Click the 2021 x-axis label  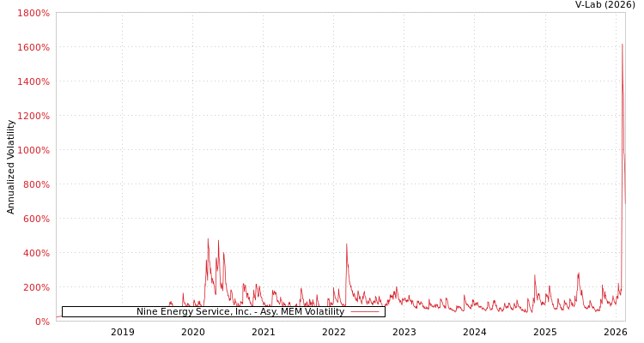pyautogui.click(x=264, y=333)
